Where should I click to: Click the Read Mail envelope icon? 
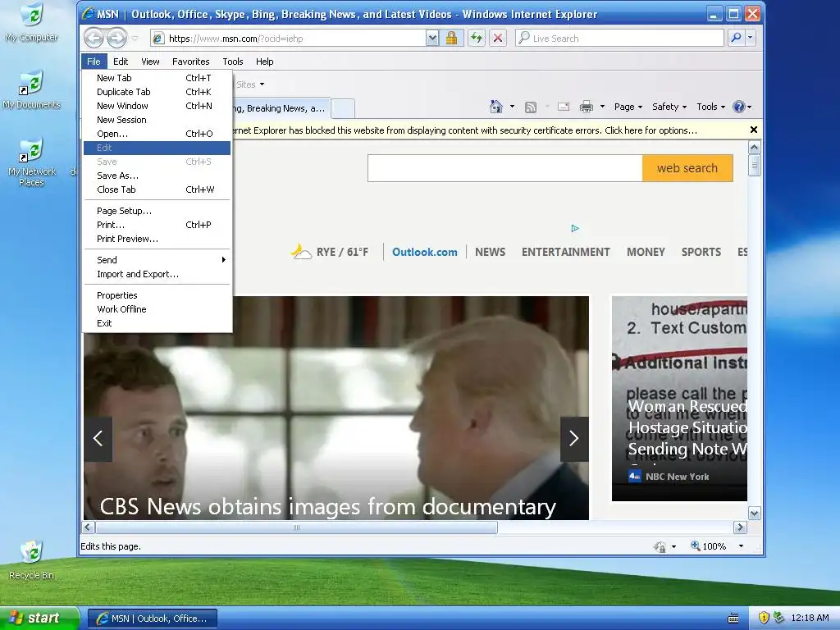[x=564, y=107]
